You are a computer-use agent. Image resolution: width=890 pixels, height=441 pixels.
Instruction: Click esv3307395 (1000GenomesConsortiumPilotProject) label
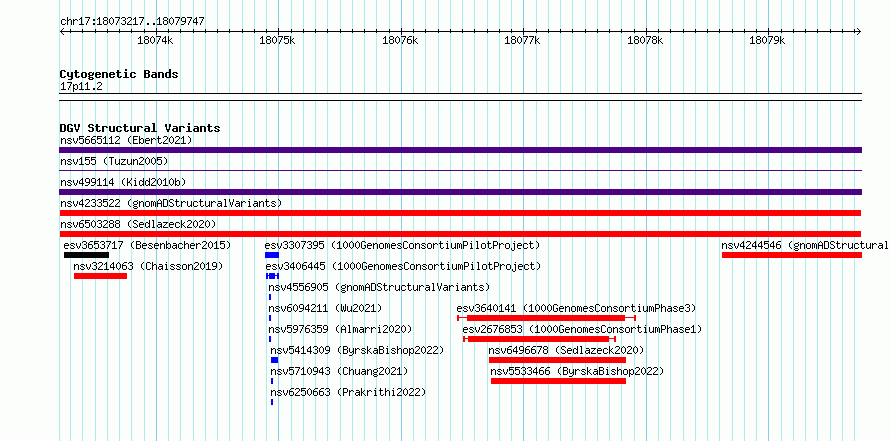(x=402, y=245)
